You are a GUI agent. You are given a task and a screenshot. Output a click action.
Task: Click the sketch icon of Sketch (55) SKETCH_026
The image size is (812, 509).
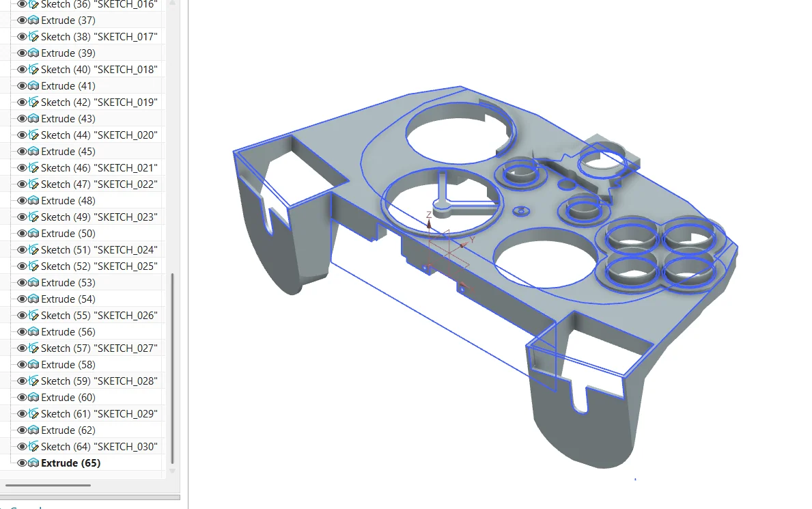(33, 316)
